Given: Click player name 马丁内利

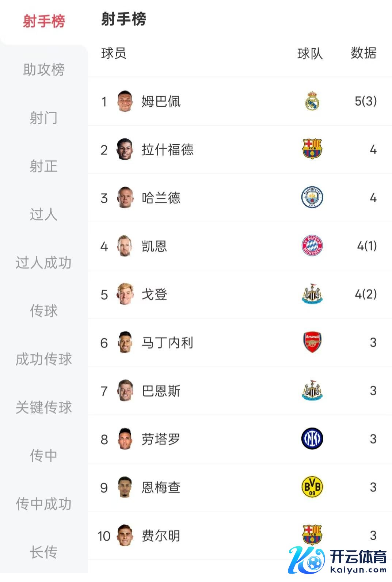Looking at the screenshot, I should click(x=168, y=342).
